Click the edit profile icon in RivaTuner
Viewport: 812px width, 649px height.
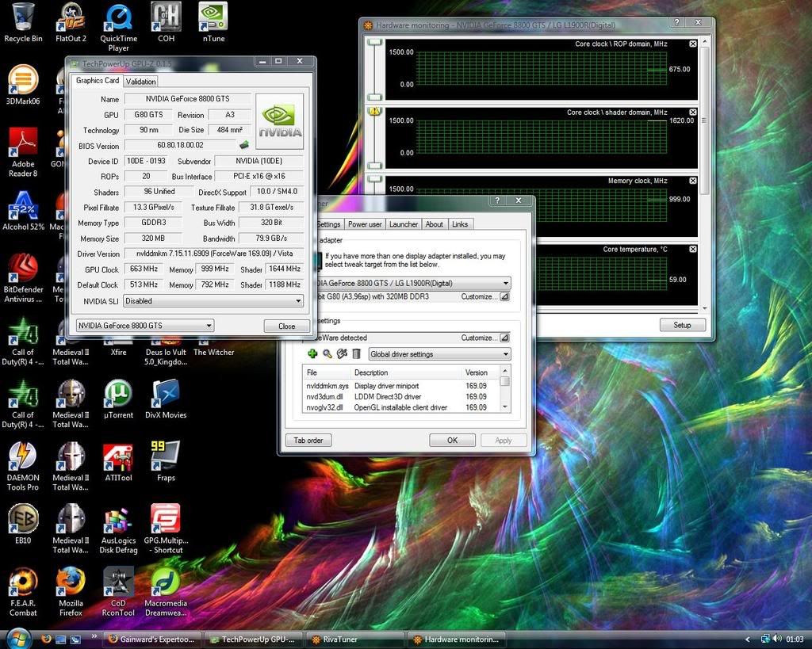pyautogui.click(x=341, y=353)
